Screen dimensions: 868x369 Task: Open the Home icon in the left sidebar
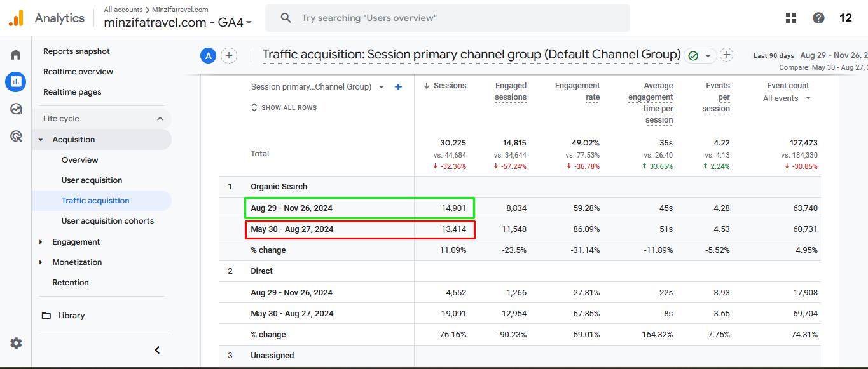[15, 55]
